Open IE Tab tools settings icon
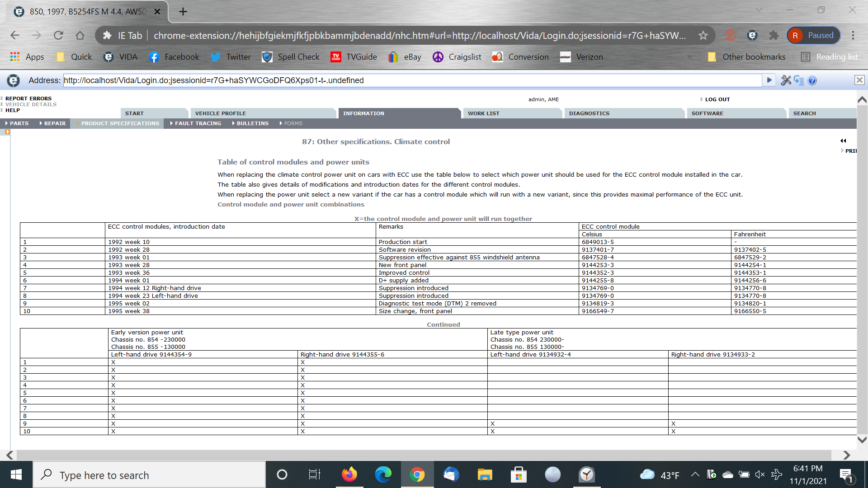The width and height of the screenshot is (868, 488). coord(786,80)
